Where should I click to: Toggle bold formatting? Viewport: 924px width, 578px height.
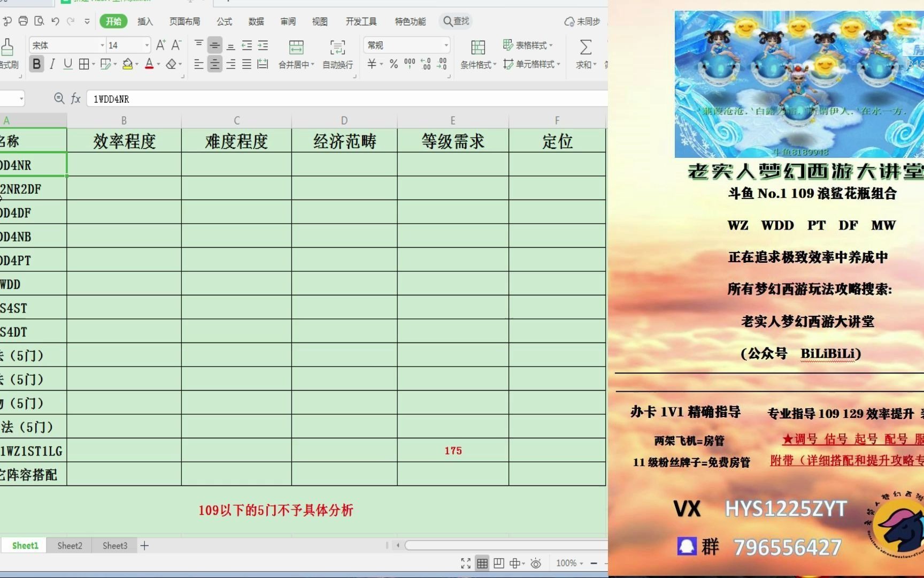(x=36, y=64)
